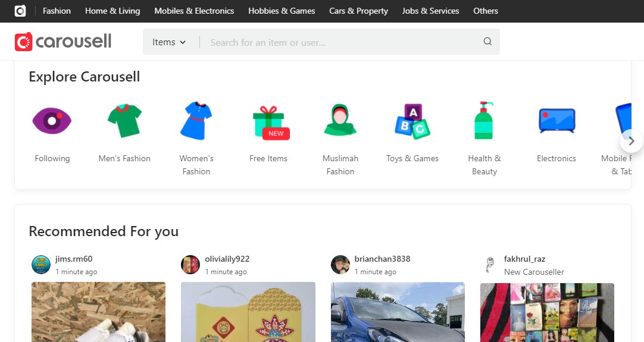Open brianchan3838's blue car listing photo
Viewport: 644px width, 342px height.
tap(398, 312)
